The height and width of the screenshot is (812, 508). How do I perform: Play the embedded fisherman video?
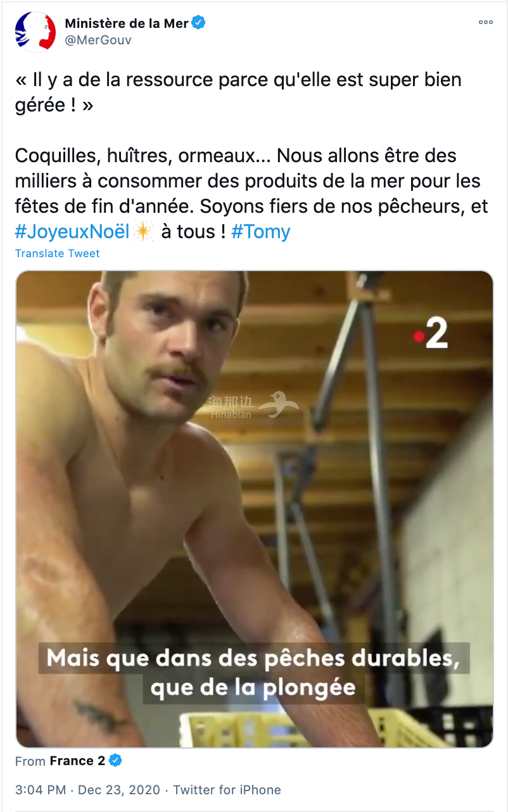(x=254, y=509)
